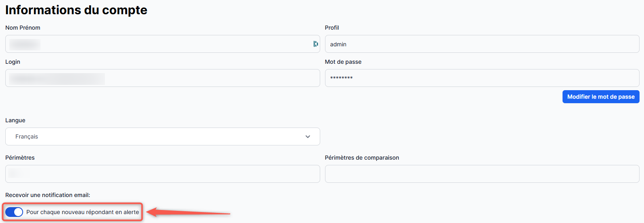The image size is (644, 223).
Task: Click the empty Périmètres de comparaison field
Action: coord(482,174)
